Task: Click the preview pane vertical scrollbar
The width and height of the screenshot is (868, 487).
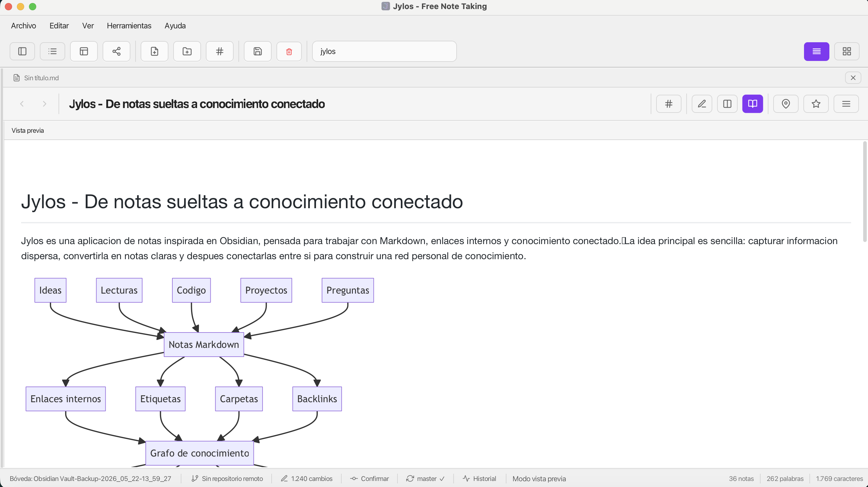Action: 864,192
